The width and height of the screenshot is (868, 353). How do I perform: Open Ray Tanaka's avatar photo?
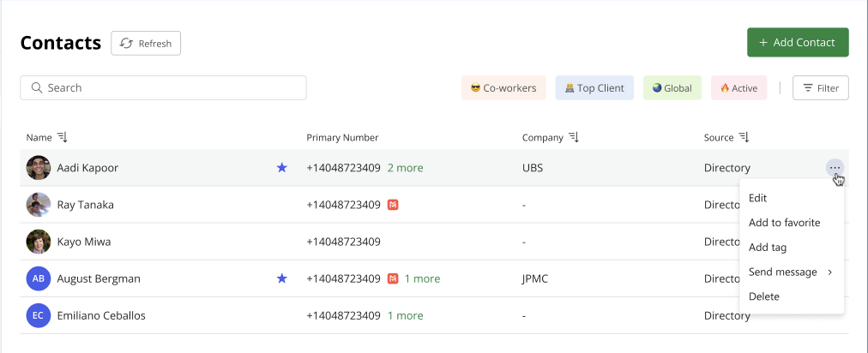pyautogui.click(x=39, y=205)
